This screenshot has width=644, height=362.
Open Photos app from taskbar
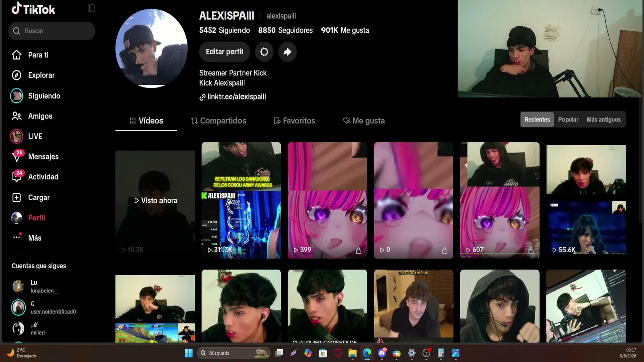(456, 353)
